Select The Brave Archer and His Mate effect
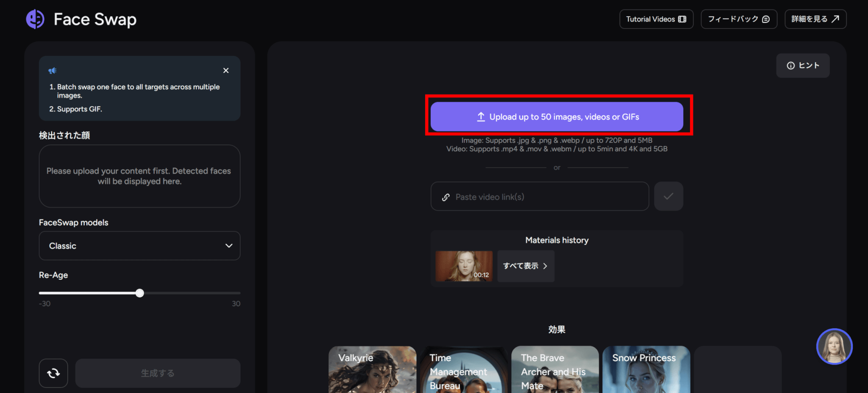The width and height of the screenshot is (868, 393). (555, 369)
